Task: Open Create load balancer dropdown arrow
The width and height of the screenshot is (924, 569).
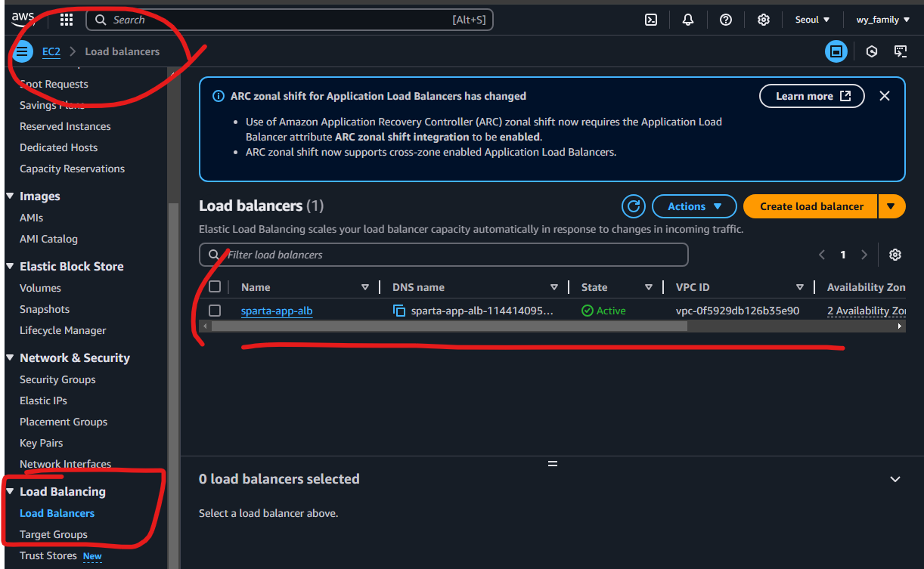Action: (x=891, y=206)
